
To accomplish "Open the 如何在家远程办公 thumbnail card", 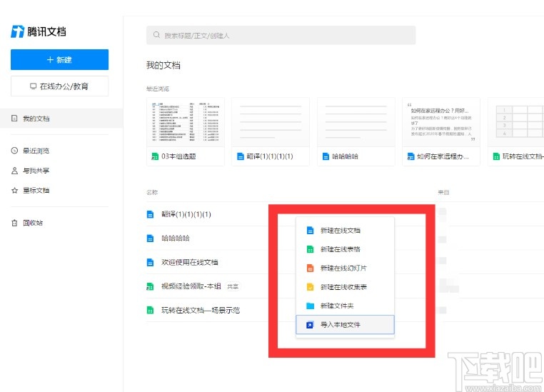I will (441, 132).
